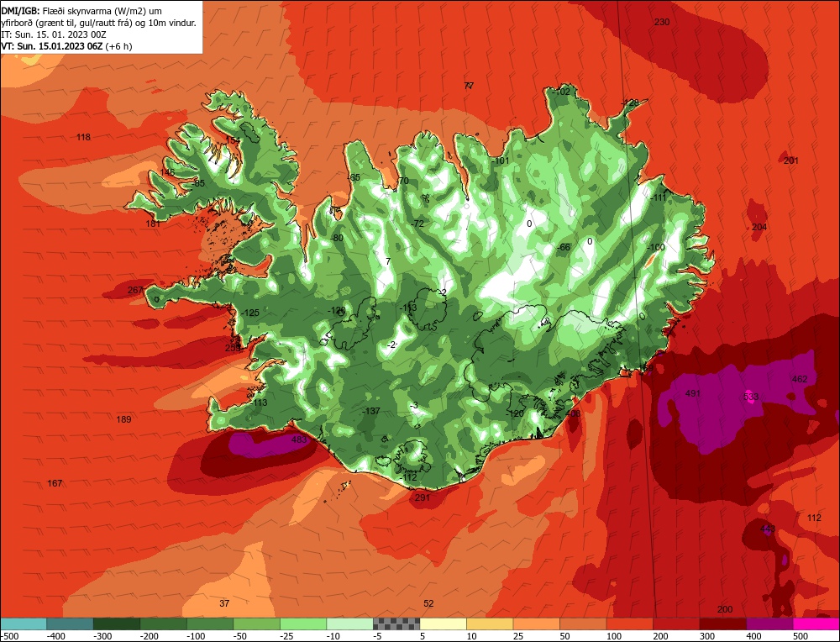Click the 'VT: Sun. 15.01.2023 06Z (+6 h)' line

pyautogui.click(x=66, y=46)
